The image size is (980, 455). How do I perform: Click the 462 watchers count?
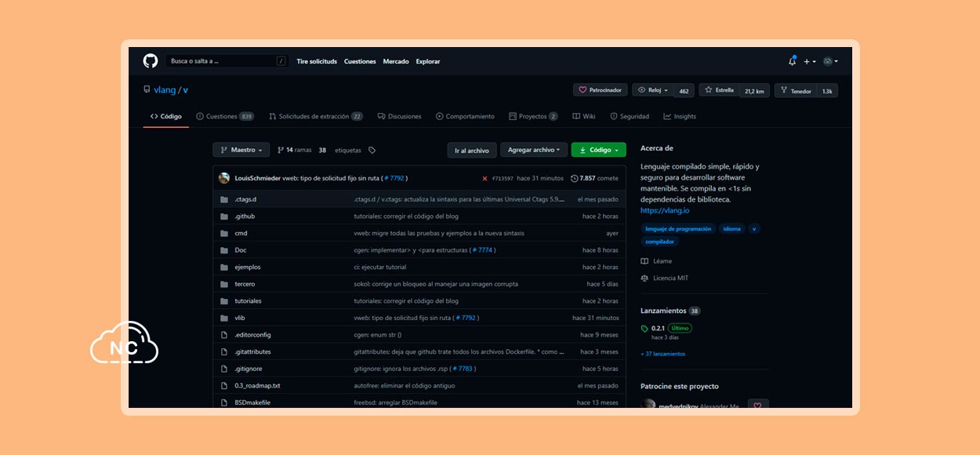click(x=684, y=91)
